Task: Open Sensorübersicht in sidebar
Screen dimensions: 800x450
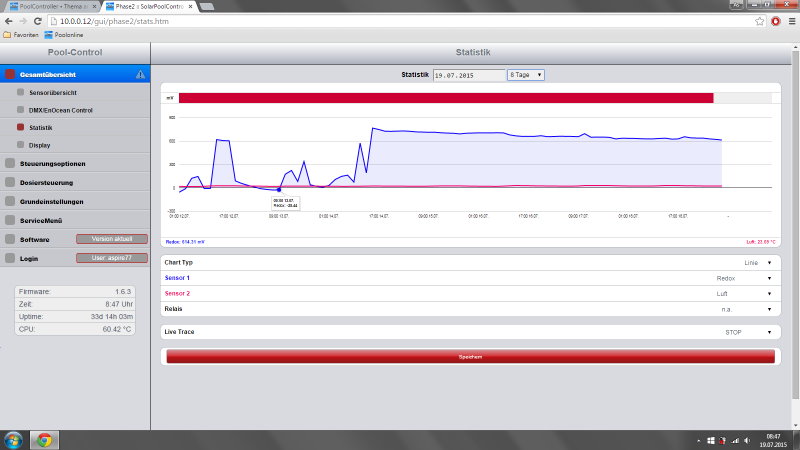Action: [x=53, y=92]
